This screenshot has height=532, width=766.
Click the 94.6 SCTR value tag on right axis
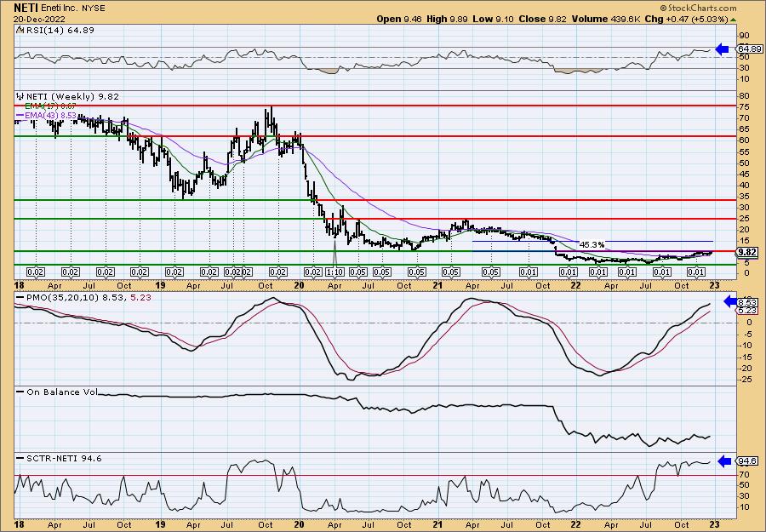747,460
